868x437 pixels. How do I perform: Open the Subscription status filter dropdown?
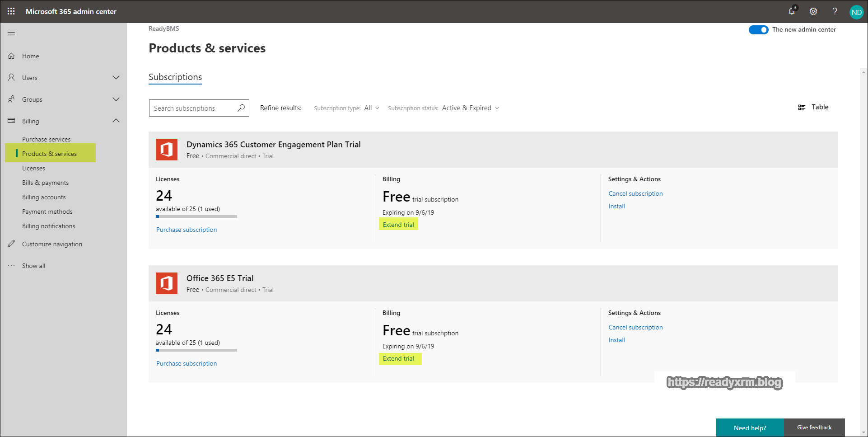pos(470,108)
